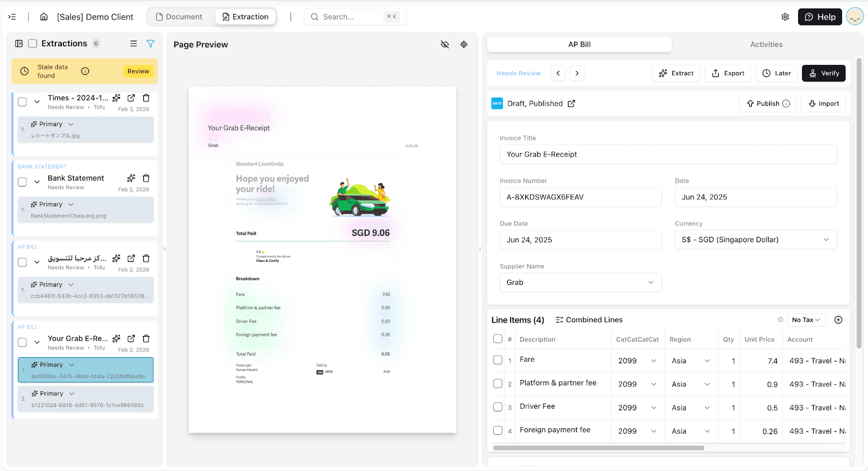Click the Extract button
Screen dimensions: 868x471
(x=676, y=73)
